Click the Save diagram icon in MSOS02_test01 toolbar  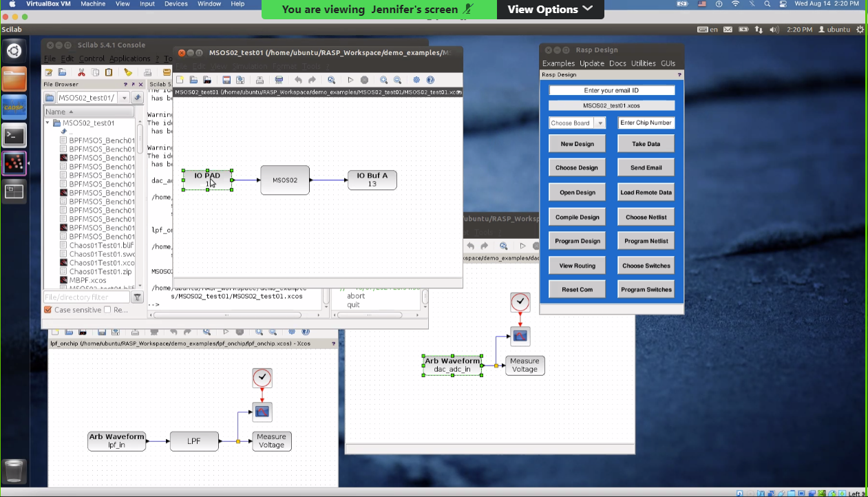coord(226,80)
